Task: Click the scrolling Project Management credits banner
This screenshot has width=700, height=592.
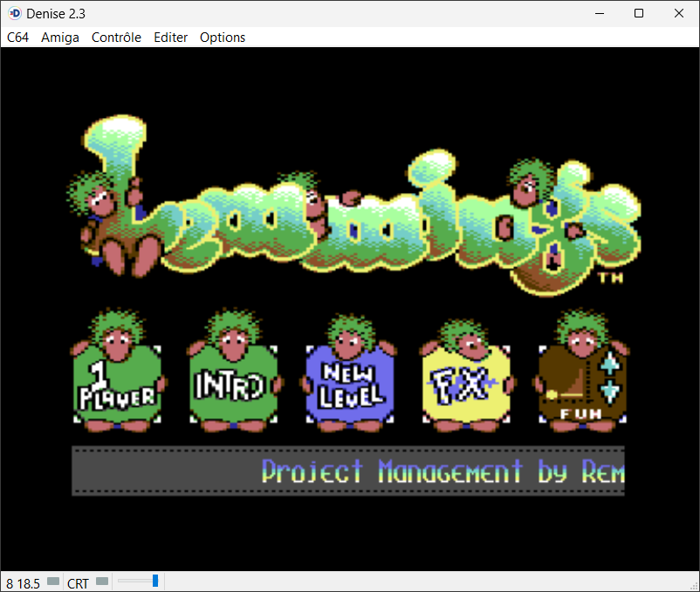Action: (348, 471)
